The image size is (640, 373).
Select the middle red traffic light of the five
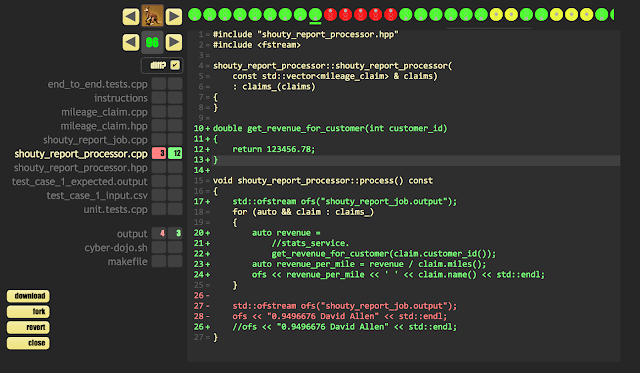[360, 14]
